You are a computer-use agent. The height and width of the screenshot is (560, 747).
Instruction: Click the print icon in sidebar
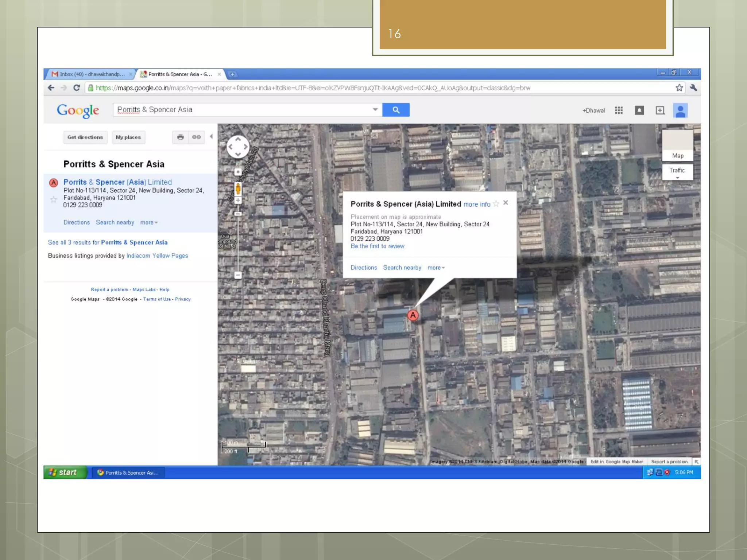click(180, 137)
